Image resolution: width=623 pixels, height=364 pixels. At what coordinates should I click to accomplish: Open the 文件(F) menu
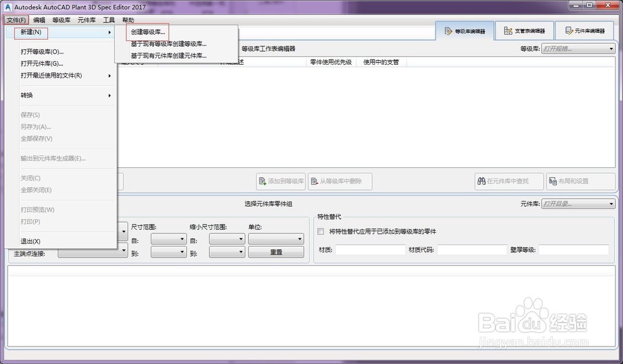pos(16,20)
